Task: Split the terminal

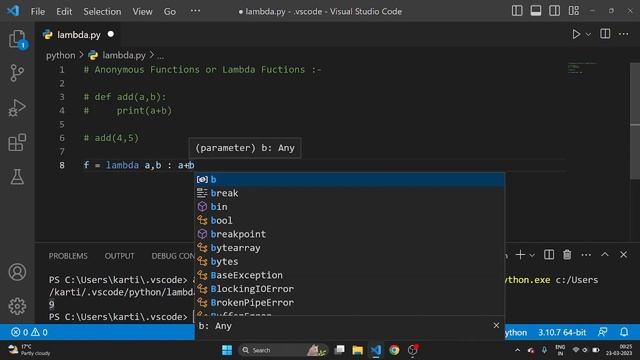Action: coord(549,255)
